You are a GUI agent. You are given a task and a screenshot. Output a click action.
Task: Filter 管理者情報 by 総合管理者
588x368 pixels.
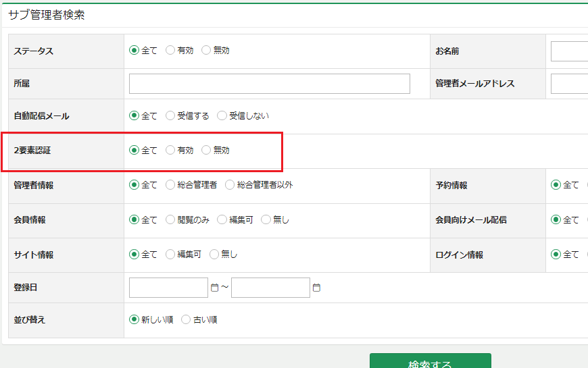coord(170,184)
